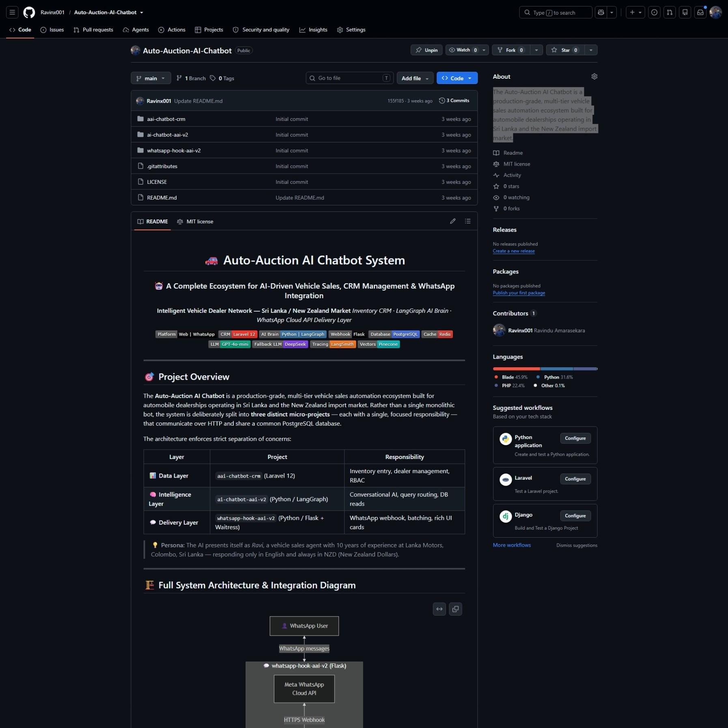The height and width of the screenshot is (728, 728).
Task: Click the Go to file search field
Action: tap(349, 78)
